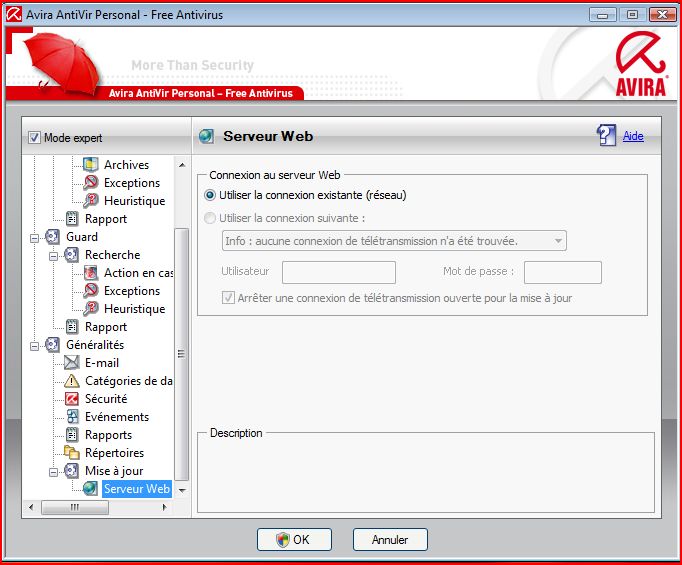Screen dimensions: 682x565
Task: Click the Evénements icon
Action: click(x=73, y=417)
